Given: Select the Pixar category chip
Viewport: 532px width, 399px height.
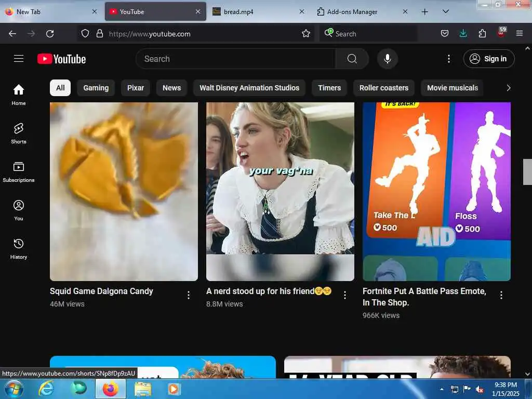Looking at the screenshot, I should (x=136, y=88).
